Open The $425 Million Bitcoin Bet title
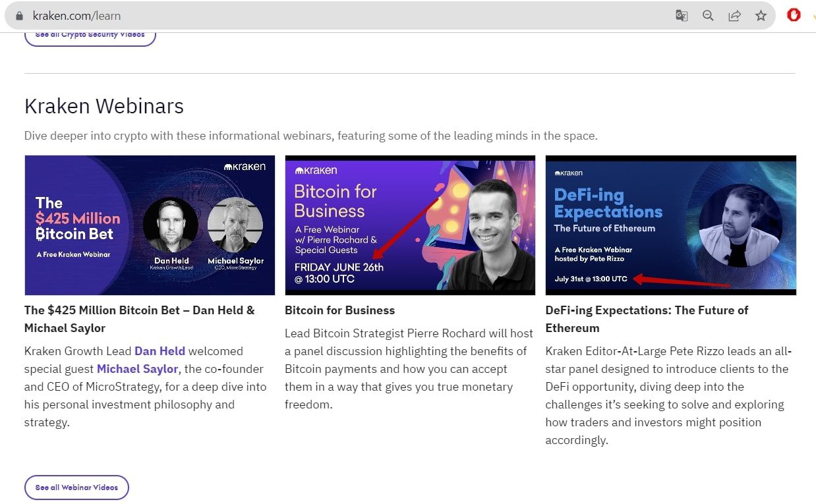 [x=140, y=319]
